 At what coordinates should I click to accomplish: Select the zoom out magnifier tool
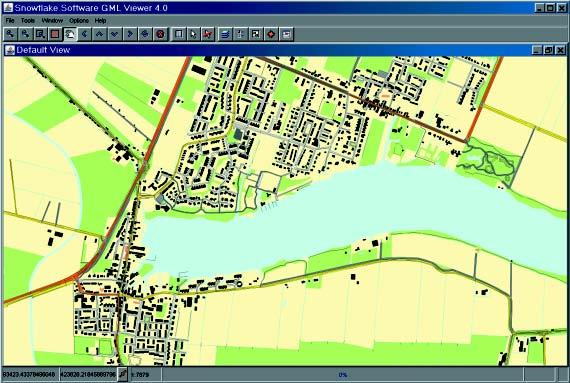[25, 34]
